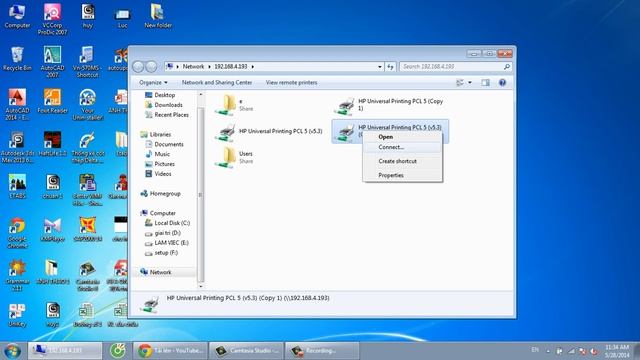Open Explorer help question mark icon
Image resolution: width=640 pixels, height=360 pixels.
(x=502, y=83)
